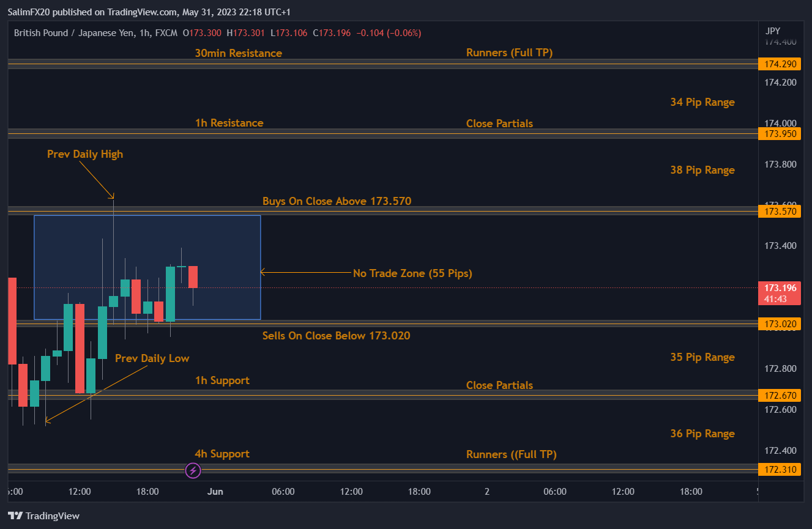Image resolution: width=812 pixels, height=529 pixels.
Task: Select the 174.290 orange price label
Action: click(778, 64)
